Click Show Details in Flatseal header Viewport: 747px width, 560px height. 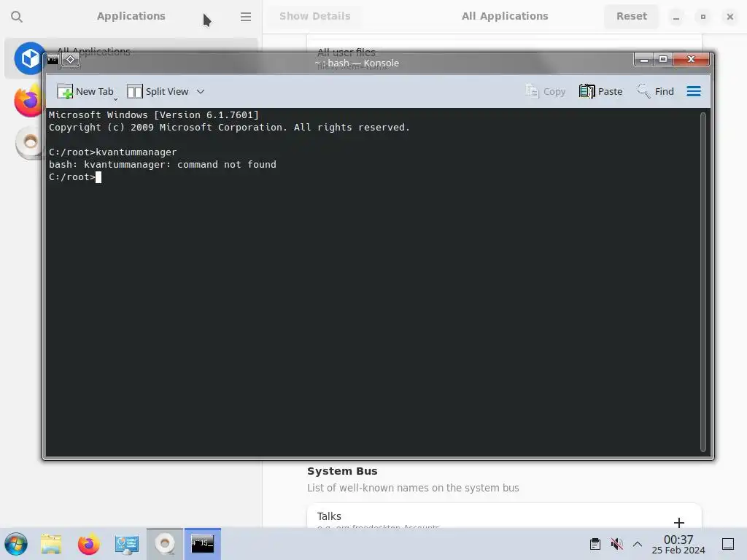click(x=315, y=16)
